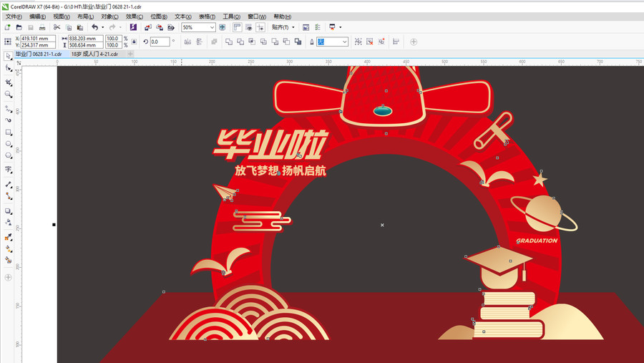Select the Zoom magnifier tool

[8, 95]
